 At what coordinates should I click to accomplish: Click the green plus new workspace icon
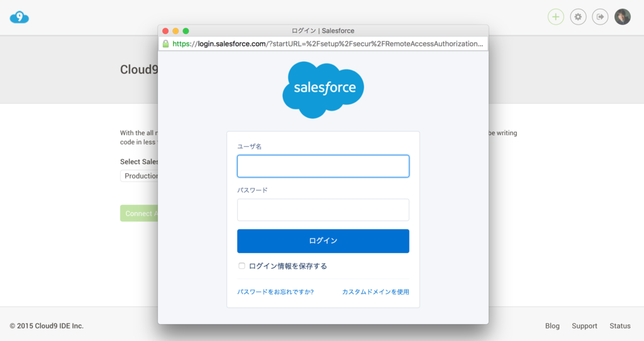(x=556, y=17)
